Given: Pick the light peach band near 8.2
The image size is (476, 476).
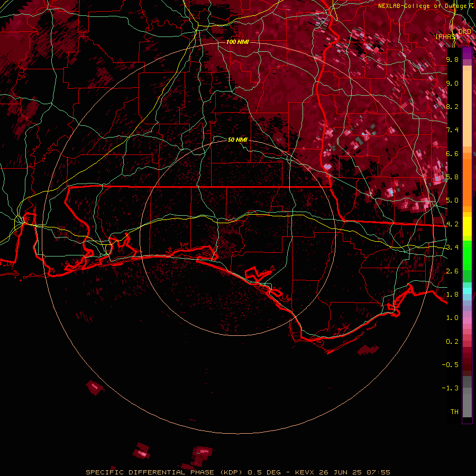Looking at the screenshot, I should (467, 108).
